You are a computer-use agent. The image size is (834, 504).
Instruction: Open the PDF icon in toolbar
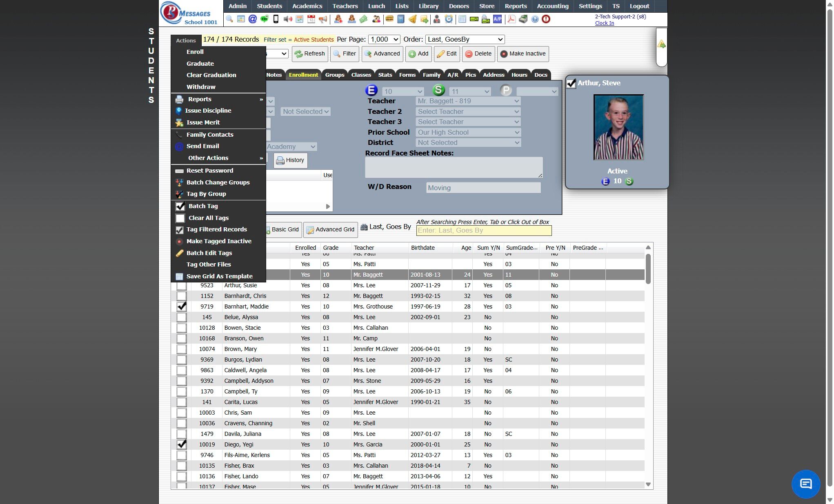point(511,19)
